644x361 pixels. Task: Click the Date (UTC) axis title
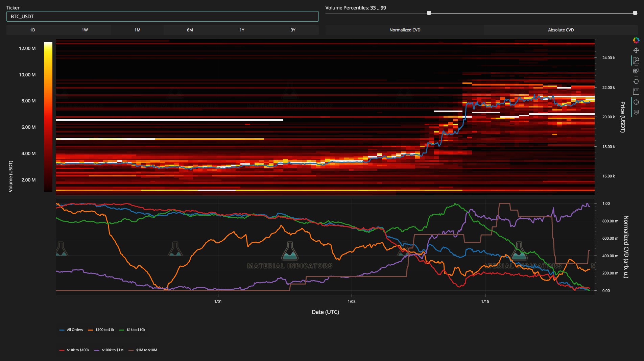coord(325,312)
